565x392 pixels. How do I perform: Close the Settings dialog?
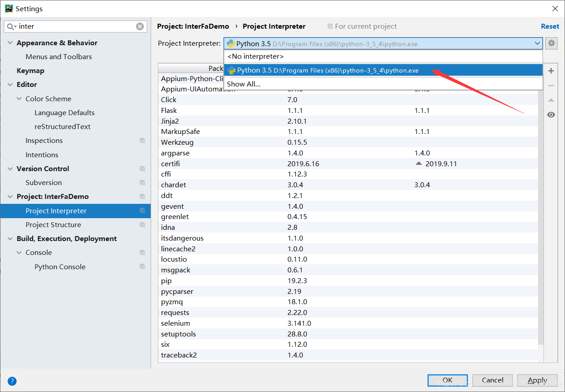(x=555, y=8)
